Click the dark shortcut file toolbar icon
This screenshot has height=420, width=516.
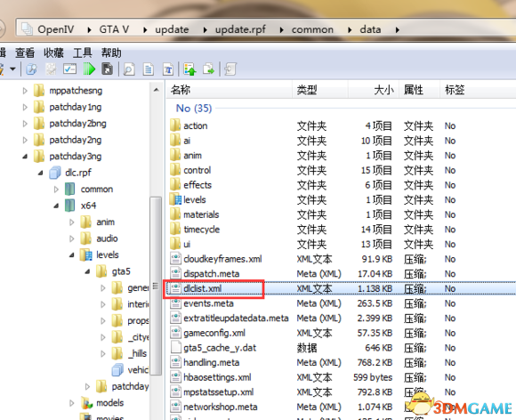point(108,69)
